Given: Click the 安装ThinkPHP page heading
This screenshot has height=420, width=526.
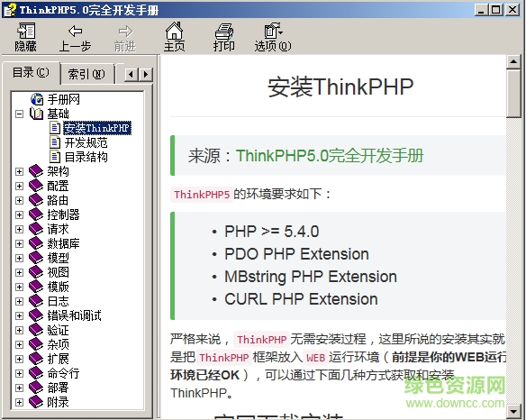Looking at the screenshot, I should click(340, 87).
